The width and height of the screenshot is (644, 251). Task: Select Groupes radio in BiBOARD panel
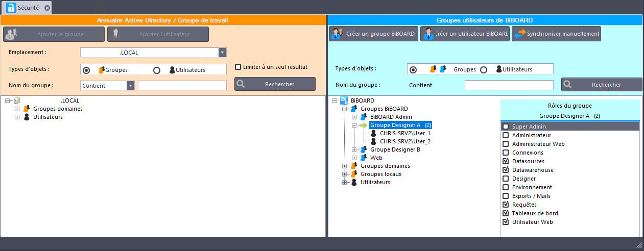[413, 69]
